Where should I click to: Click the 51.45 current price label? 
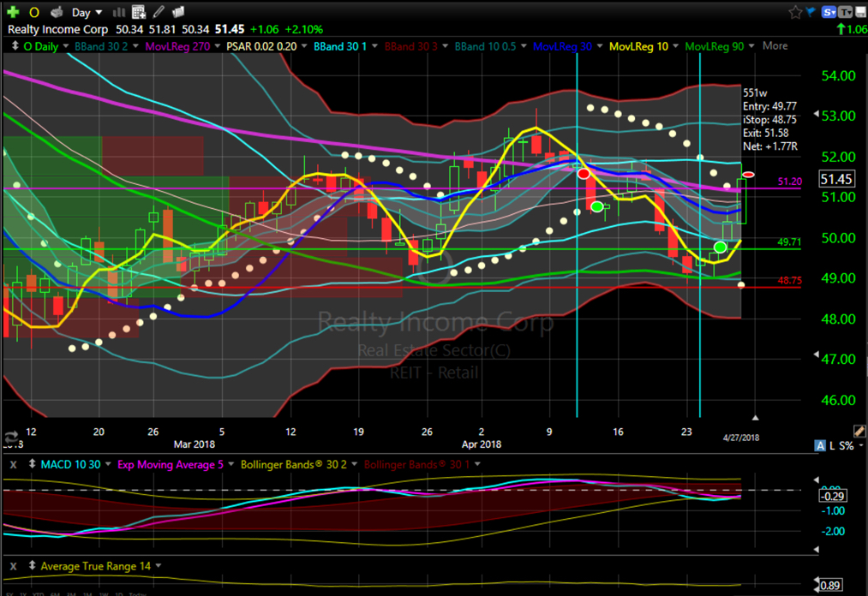coord(836,179)
